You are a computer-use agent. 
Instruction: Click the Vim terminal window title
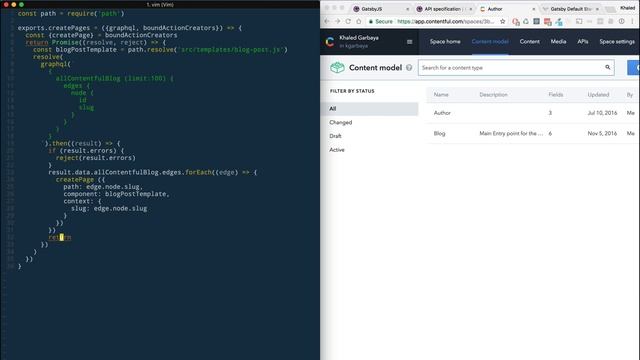(160, 4)
